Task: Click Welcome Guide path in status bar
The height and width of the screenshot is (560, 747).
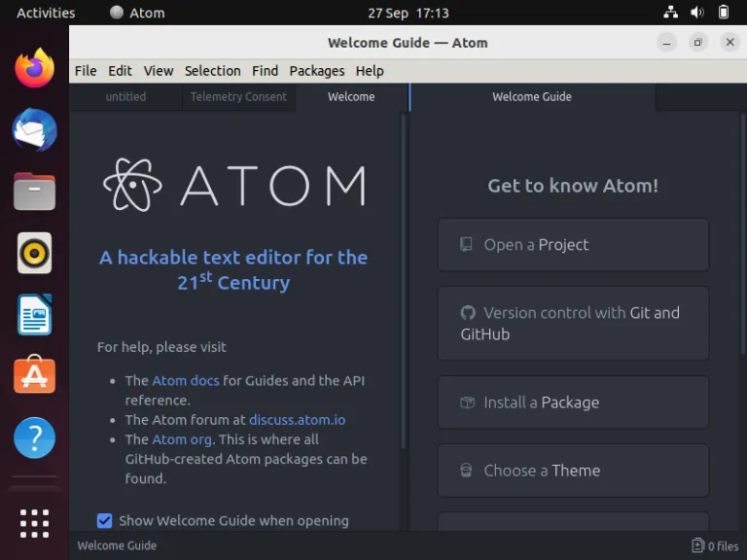Action: (117, 545)
